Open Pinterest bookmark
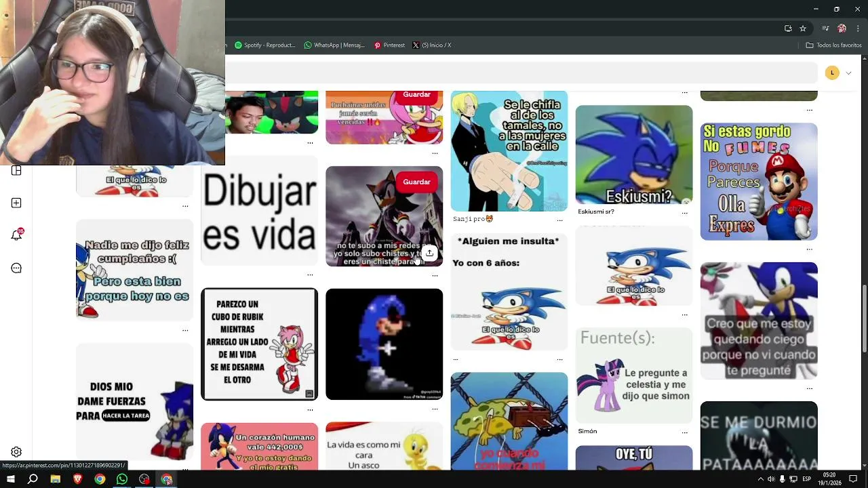 pyautogui.click(x=389, y=45)
